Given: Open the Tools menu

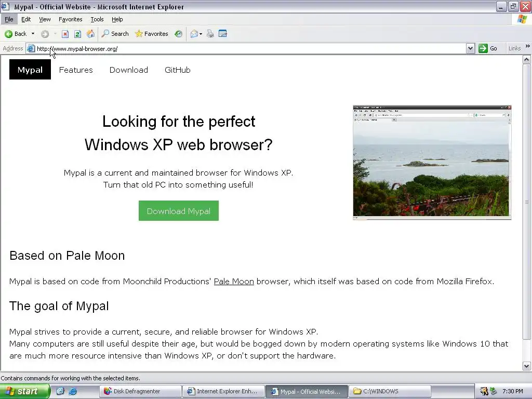Looking at the screenshot, I should point(97,19).
